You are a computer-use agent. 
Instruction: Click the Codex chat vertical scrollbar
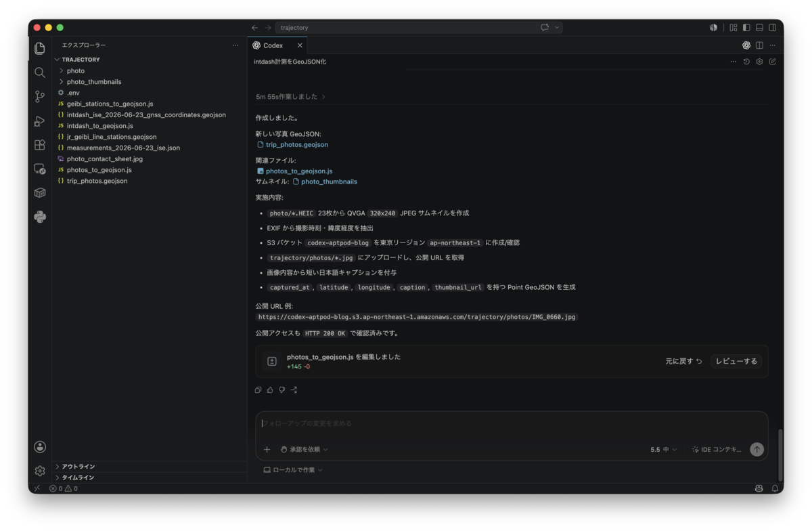(x=780, y=454)
